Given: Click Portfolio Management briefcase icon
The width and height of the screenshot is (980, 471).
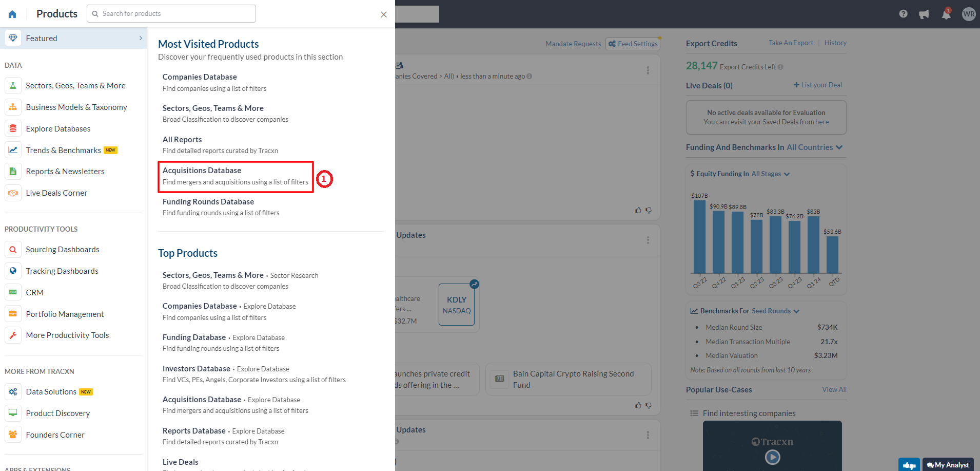Looking at the screenshot, I should click(13, 314).
